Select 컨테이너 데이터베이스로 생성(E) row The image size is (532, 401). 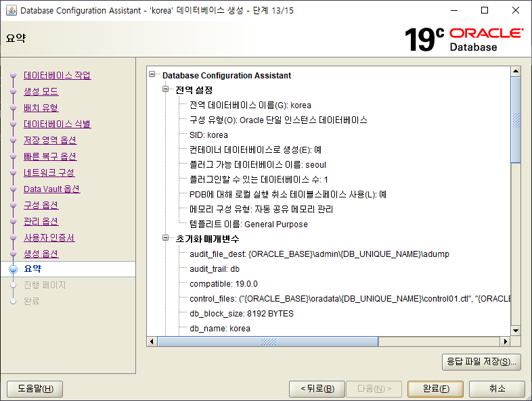[255, 150]
